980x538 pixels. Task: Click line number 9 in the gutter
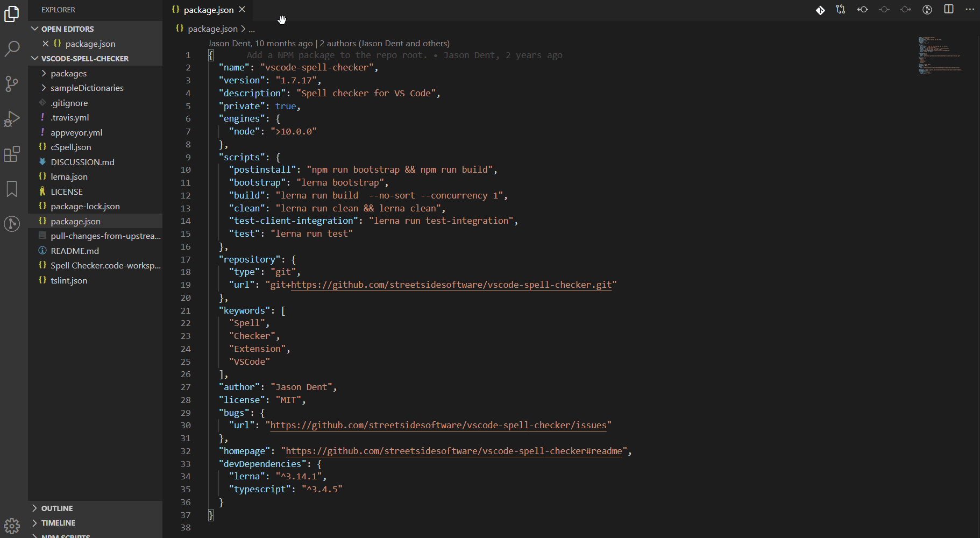click(x=188, y=157)
